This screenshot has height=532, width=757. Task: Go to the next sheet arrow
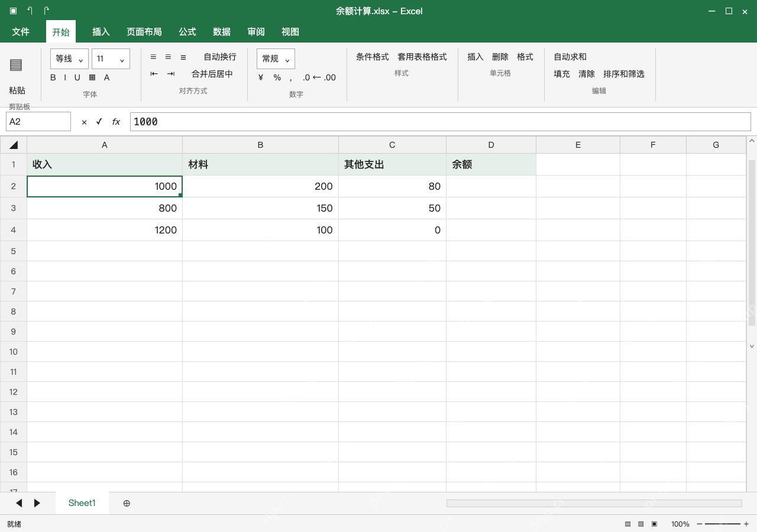pyautogui.click(x=37, y=503)
